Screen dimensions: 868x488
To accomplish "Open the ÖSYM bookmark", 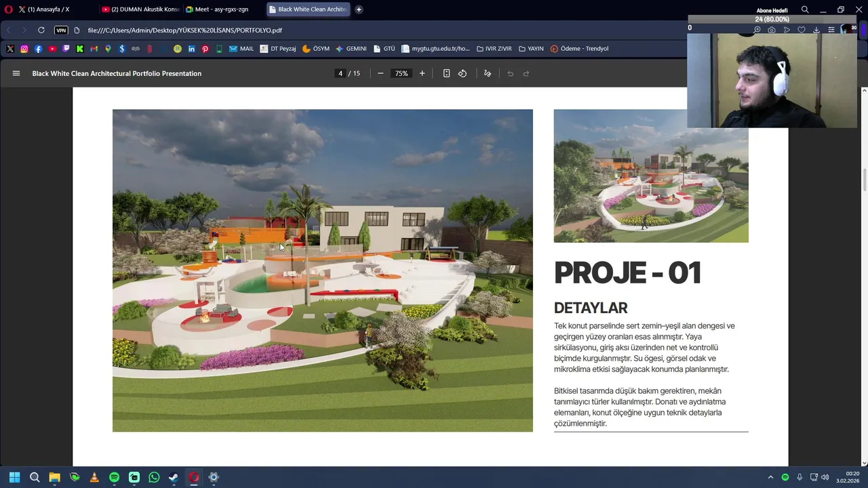I will 316,49.
